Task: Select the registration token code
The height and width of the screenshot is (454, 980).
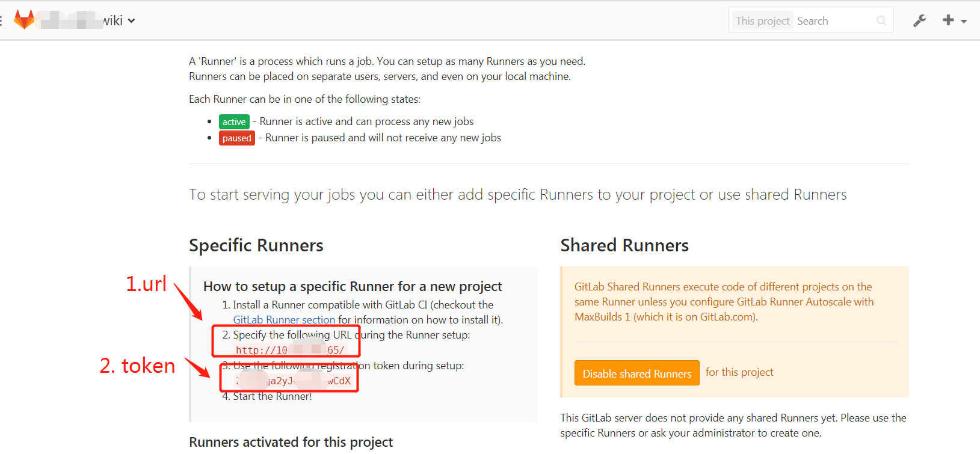Action: pos(293,381)
